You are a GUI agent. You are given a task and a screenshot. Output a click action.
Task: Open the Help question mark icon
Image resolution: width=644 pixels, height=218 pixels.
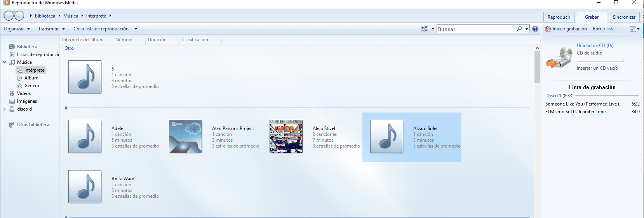[535, 29]
